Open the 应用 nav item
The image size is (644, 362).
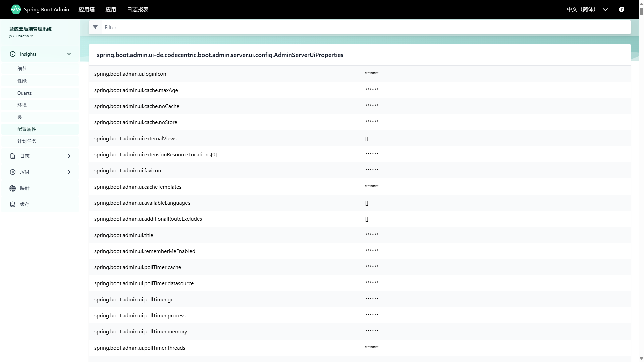(111, 9)
